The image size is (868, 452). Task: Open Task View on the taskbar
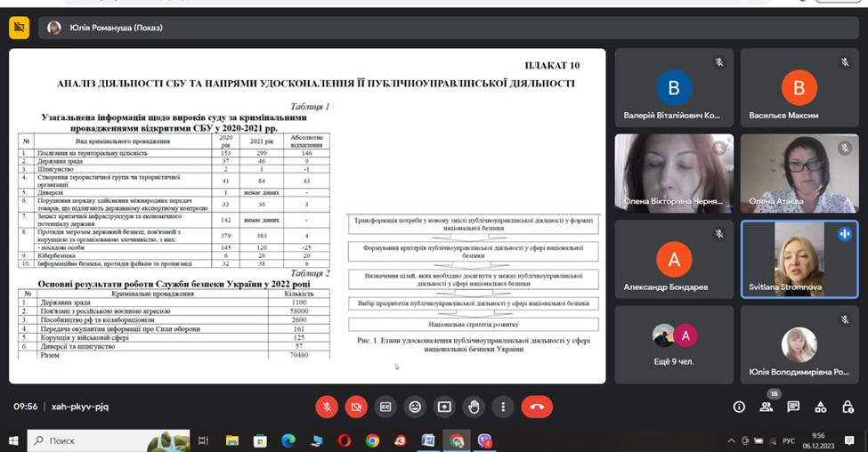click(x=203, y=441)
